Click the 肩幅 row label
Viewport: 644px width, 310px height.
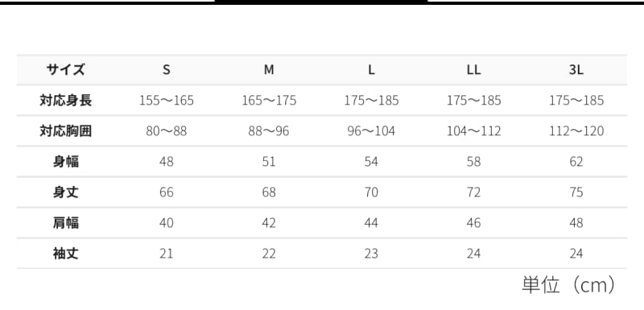(66, 223)
